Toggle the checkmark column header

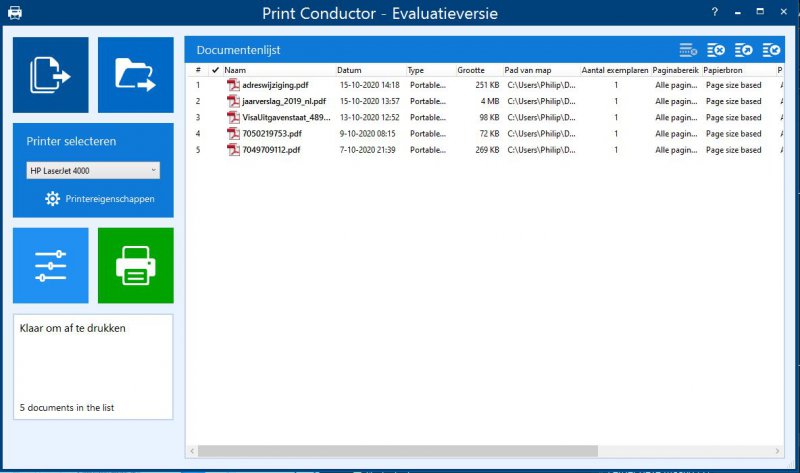point(215,70)
